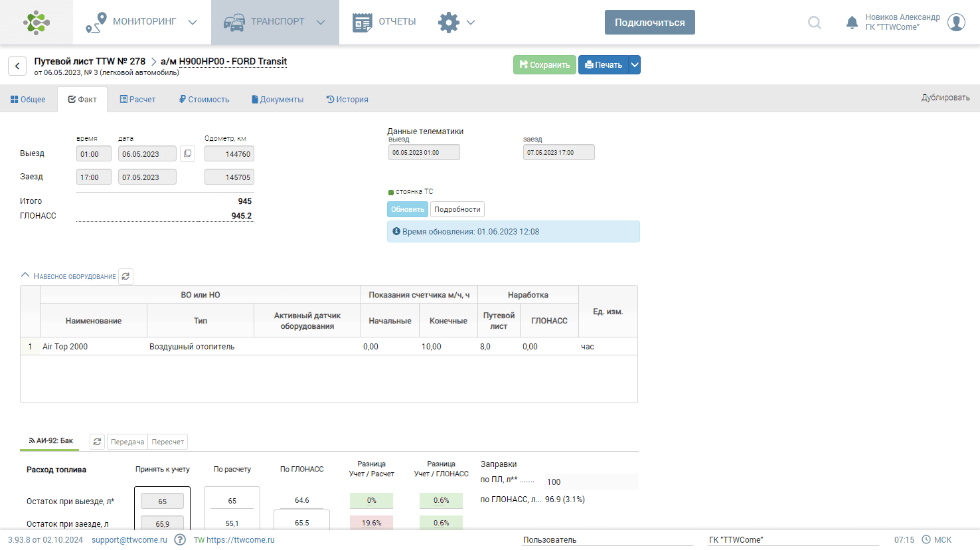This screenshot has height=550, width=980.
Task: Open the search magnifier icon
Action: click(x=815, y=23)
